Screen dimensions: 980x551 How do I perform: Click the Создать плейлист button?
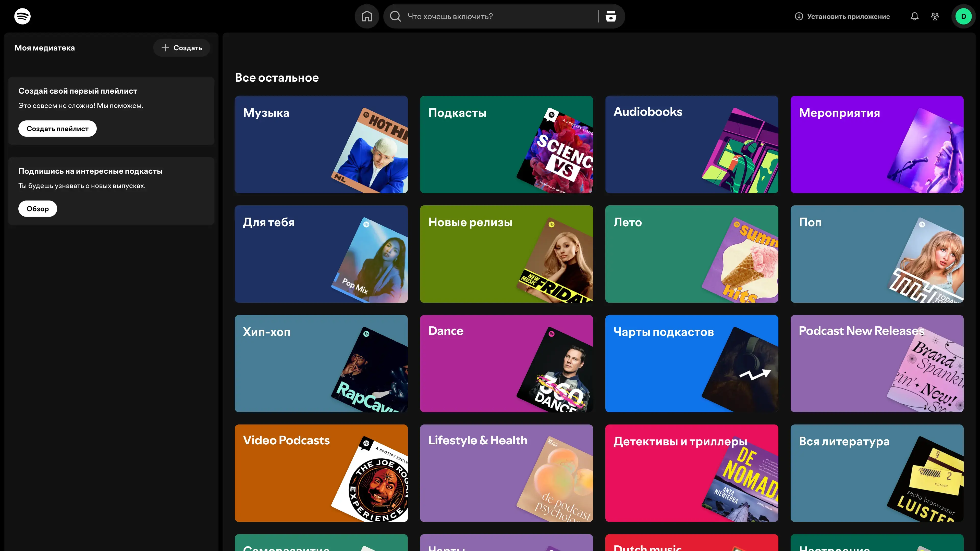pyautogui.click(x=57, y=129)
